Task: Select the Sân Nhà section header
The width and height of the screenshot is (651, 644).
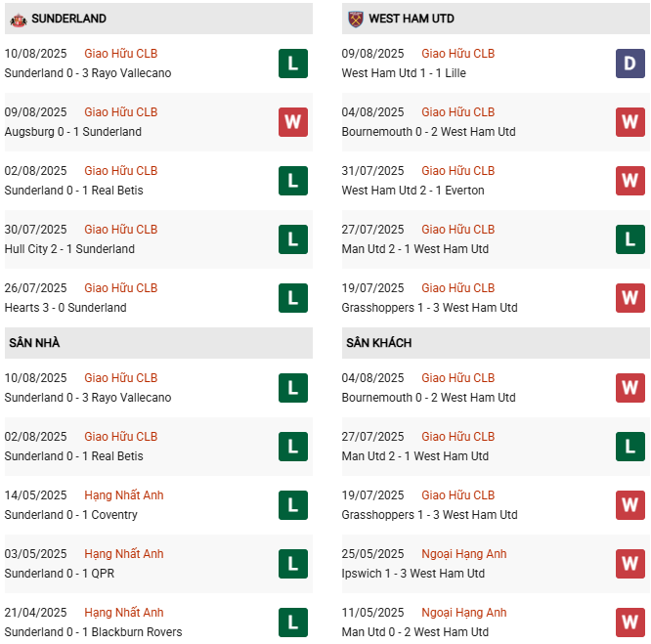Action: tap(35, 343)
